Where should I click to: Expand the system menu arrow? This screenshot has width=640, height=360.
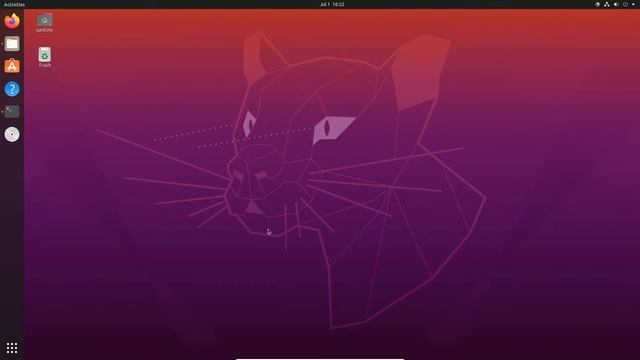[x=633, y=4]
